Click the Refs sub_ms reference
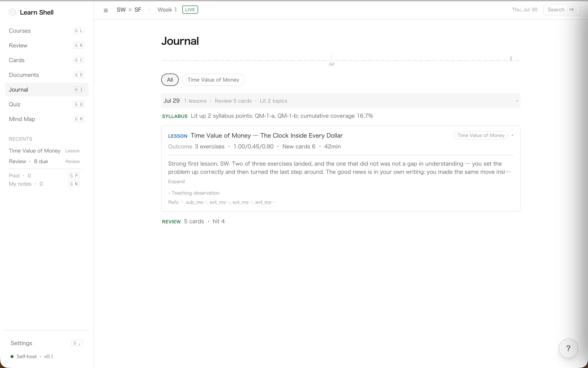Screen dimensions: 588x368 197,202
